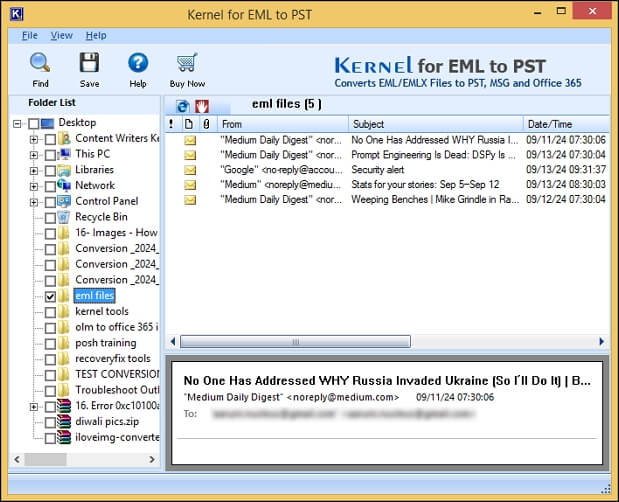
Task: Click envelope icon of Stats for your stories email
Action: (x=190, y=185)
